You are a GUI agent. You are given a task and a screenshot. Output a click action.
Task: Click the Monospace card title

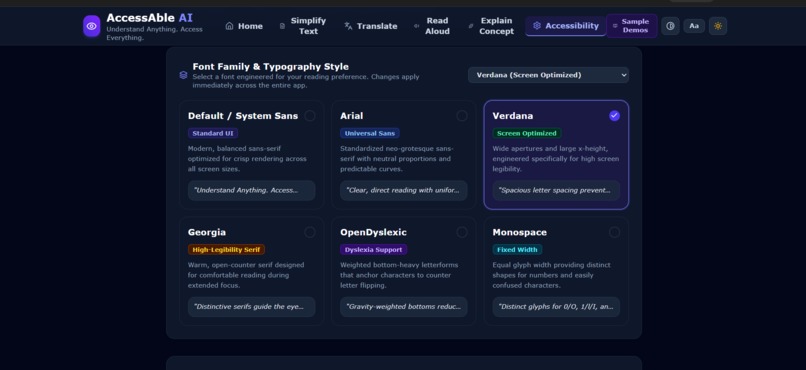(519, 232)
